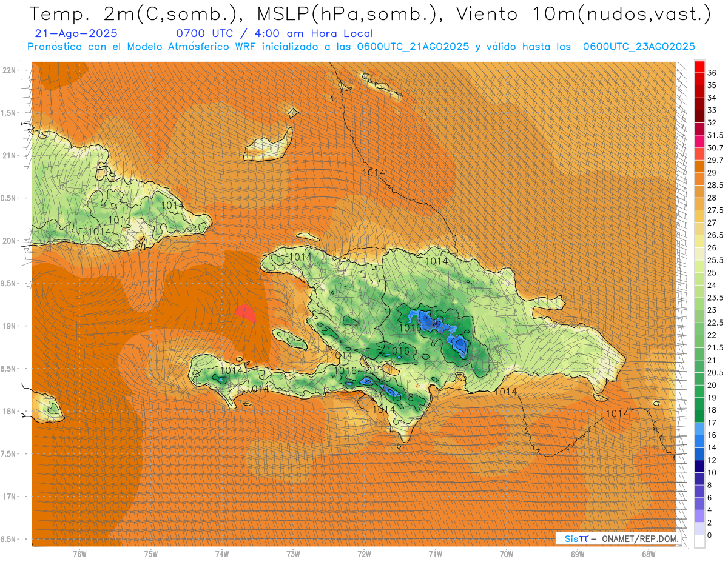Click the 20N latitude axis label
The width and height of the screenshot is (728, 562).
click(9, 241)
